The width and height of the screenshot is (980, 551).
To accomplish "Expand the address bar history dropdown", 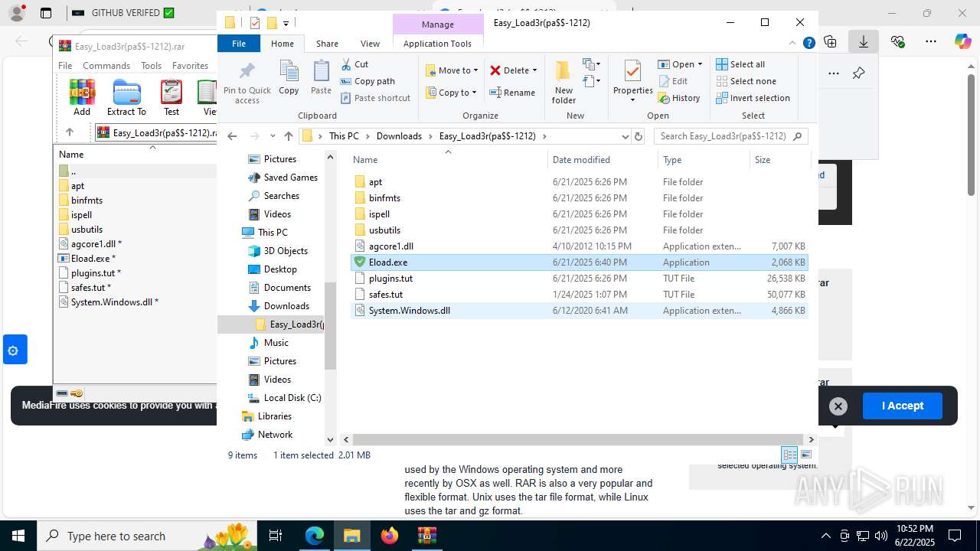I will point(625,136).
